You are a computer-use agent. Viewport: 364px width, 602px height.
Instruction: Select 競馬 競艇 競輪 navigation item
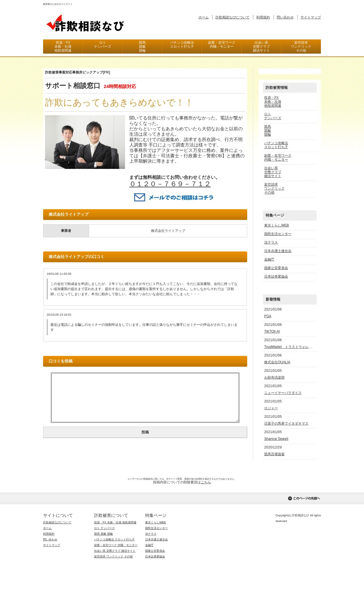click(142, 47)
